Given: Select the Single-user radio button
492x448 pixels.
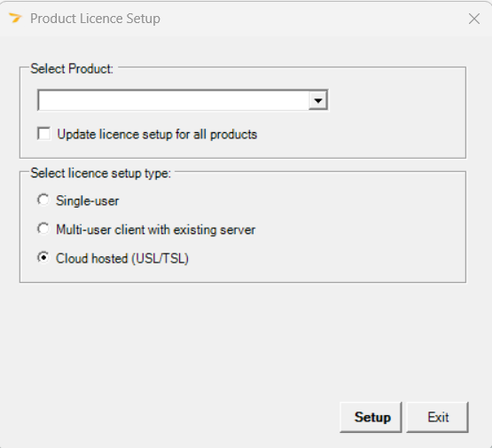Looking at the screenshot, I should (x=43, y=200).
